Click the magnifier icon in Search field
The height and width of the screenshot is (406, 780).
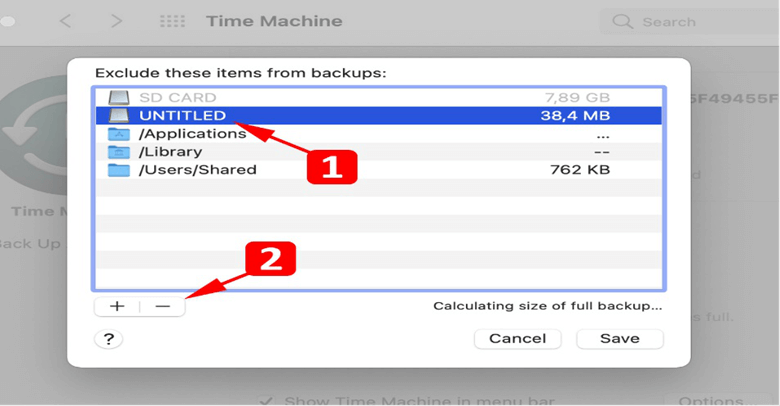click(622, 22)
